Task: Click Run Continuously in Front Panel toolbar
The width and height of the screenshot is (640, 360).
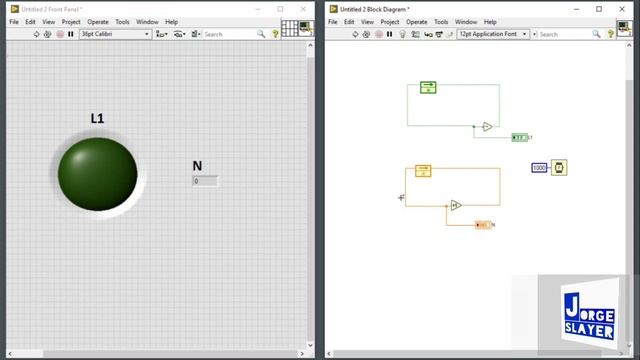Action: click(x=47, y=34)
